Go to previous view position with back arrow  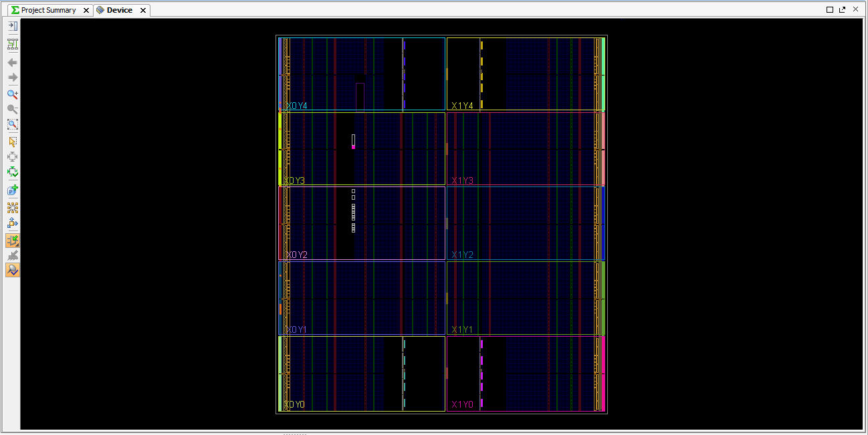(12, 62)
